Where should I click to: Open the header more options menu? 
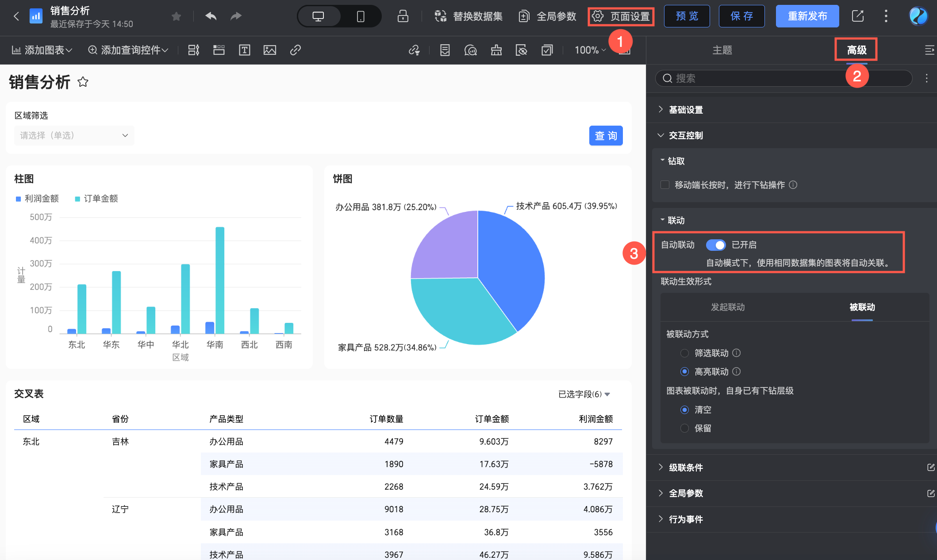pyautogui.click(x=886, y=16)
